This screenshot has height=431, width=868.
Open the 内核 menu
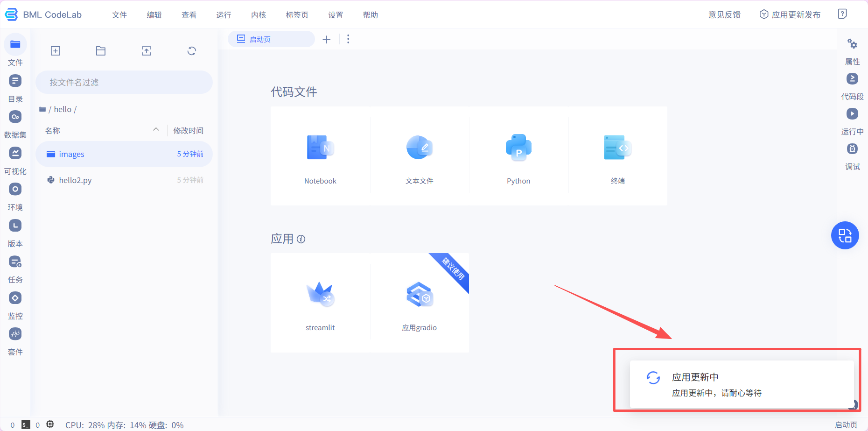pyautogui.click(x=259, y=15)
